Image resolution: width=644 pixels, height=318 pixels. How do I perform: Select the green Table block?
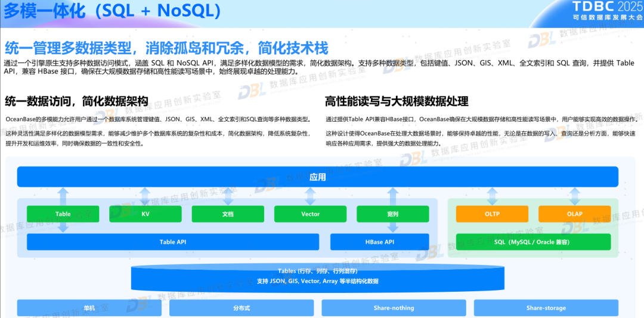click(x=63, y=214)
